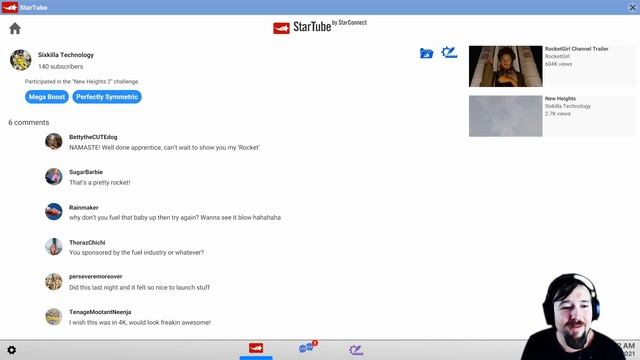Click username Rainmaker
This screenshot has width=640, height=360.
tap(84, 207)
